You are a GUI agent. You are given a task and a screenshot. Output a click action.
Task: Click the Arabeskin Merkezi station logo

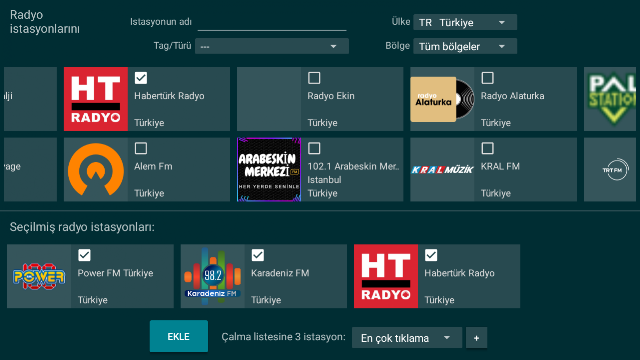tap(269, 169)
